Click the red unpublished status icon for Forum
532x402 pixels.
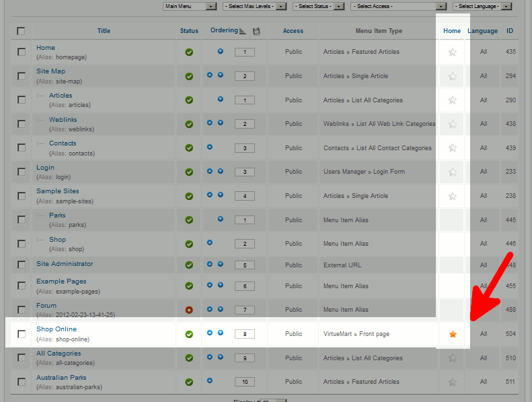coord(189,310)
